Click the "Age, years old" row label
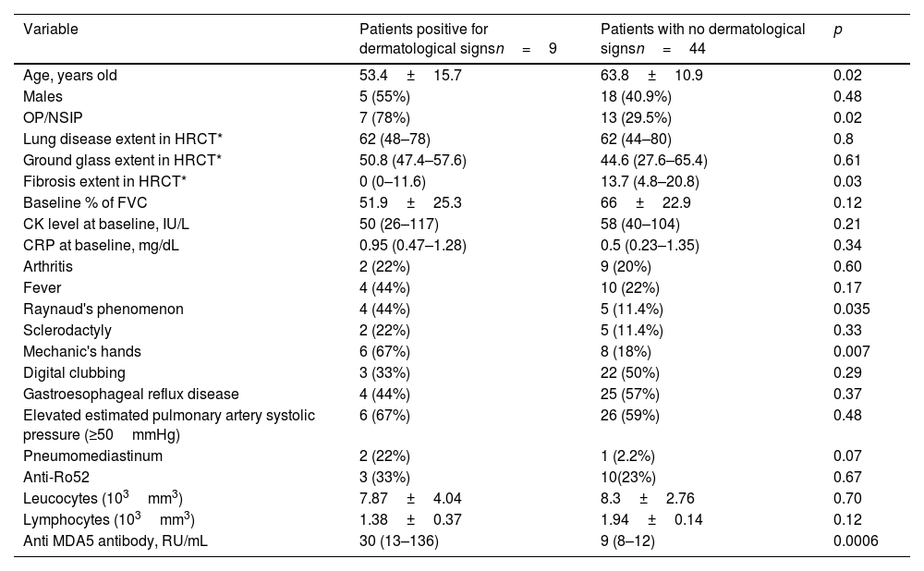Viewport: 924px width, 571px height. 70,75
